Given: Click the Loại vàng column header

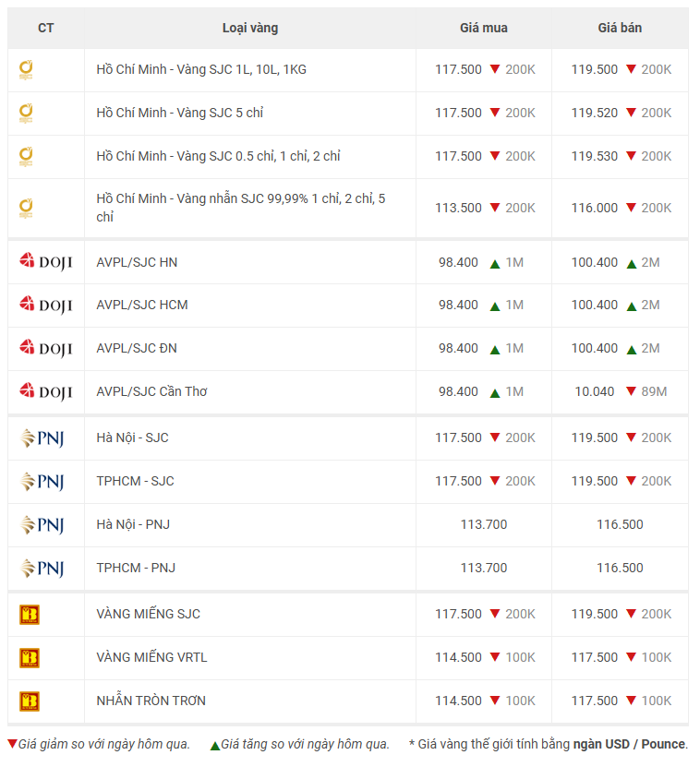Looking at the screenshot, I should pos(249,28).
